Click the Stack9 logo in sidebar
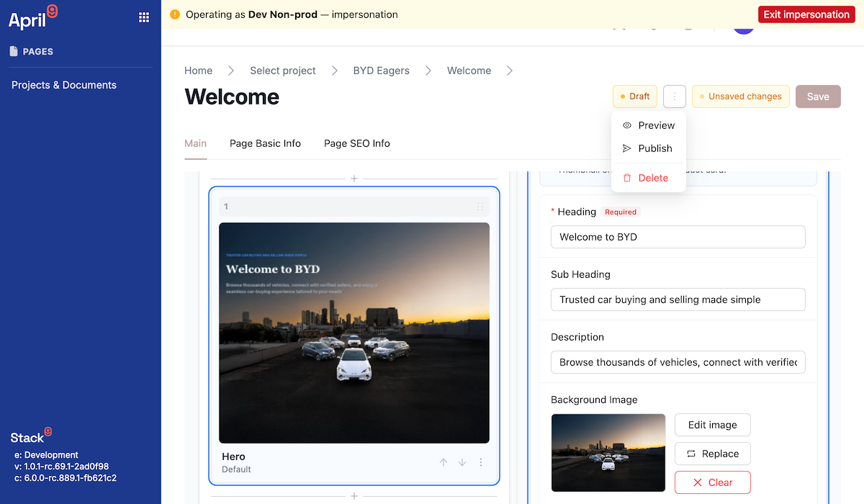 click(31, 436)
